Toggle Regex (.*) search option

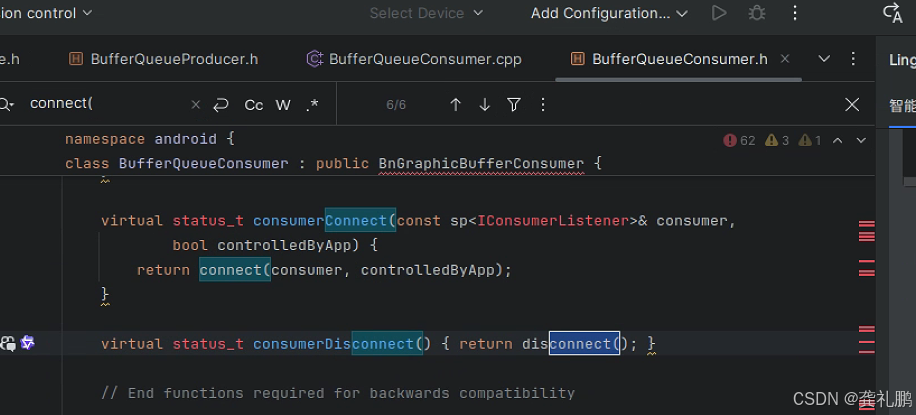[312, 105]
